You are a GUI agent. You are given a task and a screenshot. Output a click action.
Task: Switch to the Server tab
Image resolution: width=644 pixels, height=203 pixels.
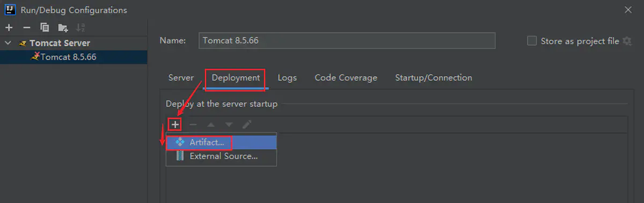point(181,77)
